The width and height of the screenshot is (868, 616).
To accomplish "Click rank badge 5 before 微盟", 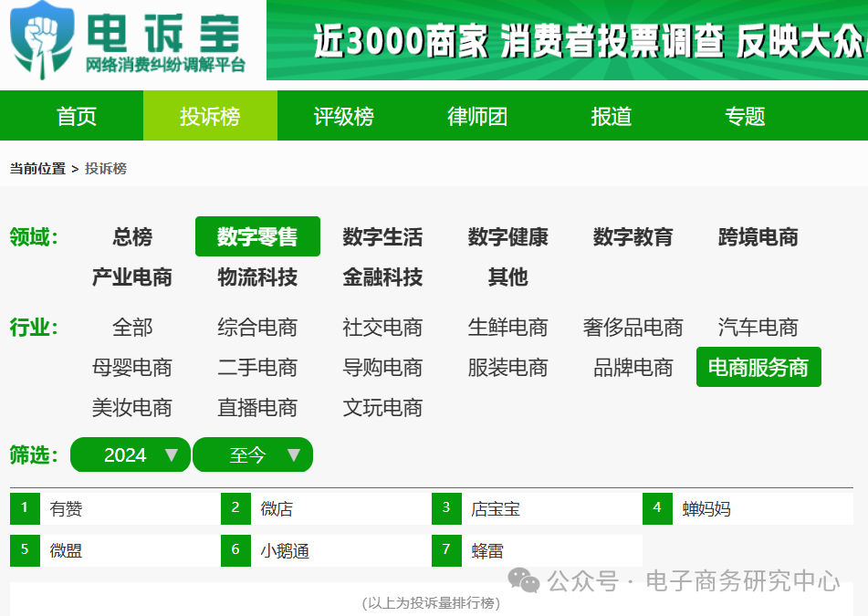I will (x=24, y=549).
